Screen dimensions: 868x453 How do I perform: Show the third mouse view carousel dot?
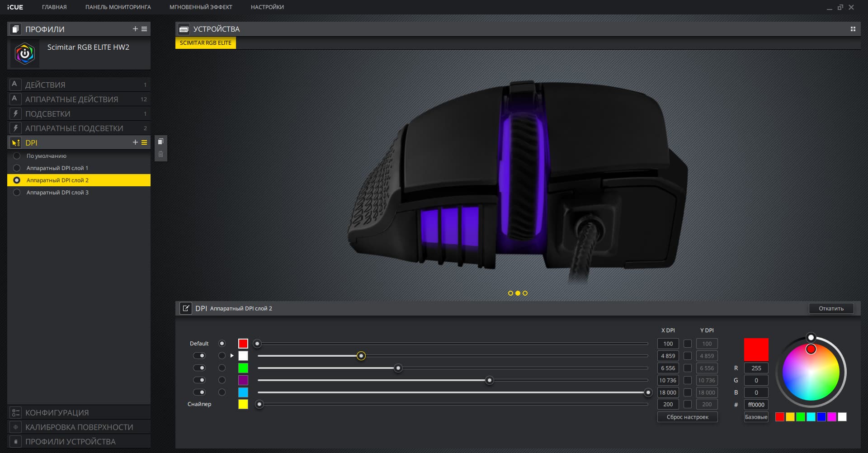point(525,293)
